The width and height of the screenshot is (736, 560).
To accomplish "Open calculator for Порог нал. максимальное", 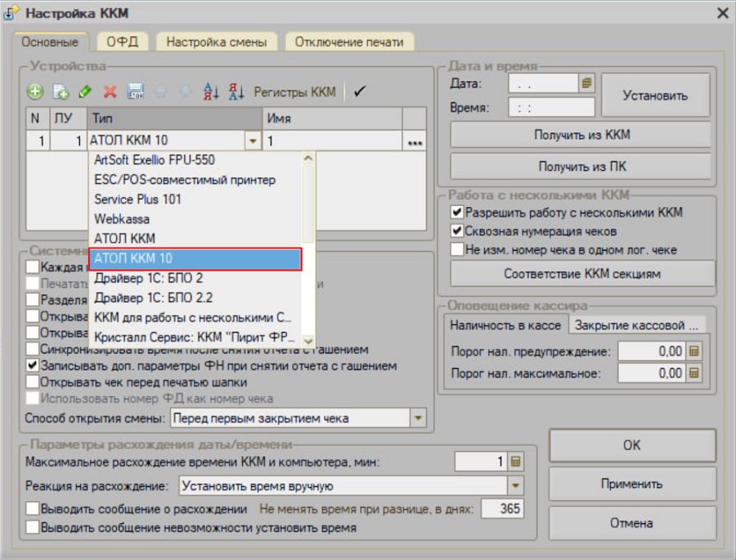I will click(694, 373).
